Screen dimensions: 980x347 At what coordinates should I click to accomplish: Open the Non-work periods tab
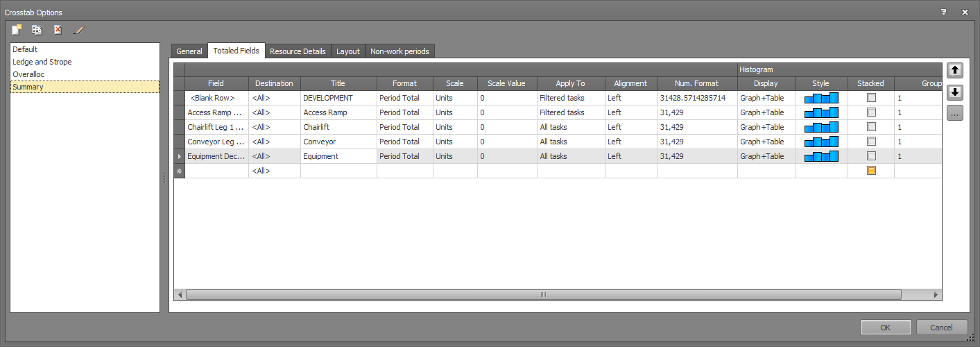pos(400,51)
